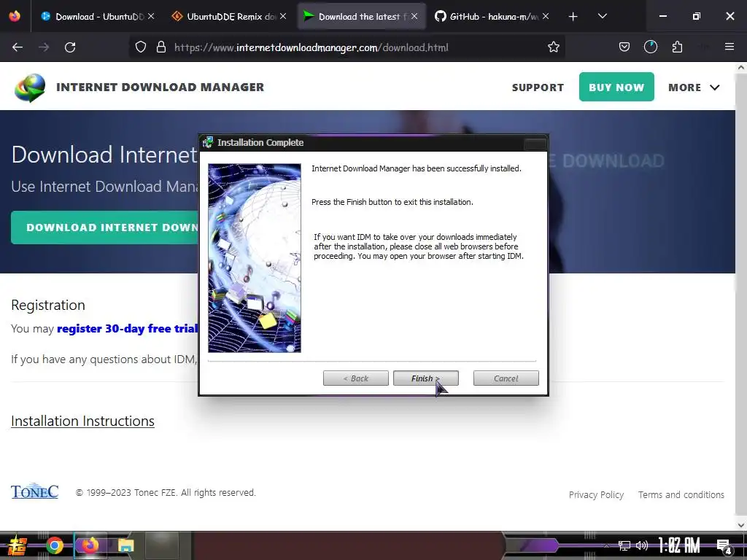Reload the page with the refresh icon
The height and width of the screenshot is (560, 747).
click(x=70, y=47)
